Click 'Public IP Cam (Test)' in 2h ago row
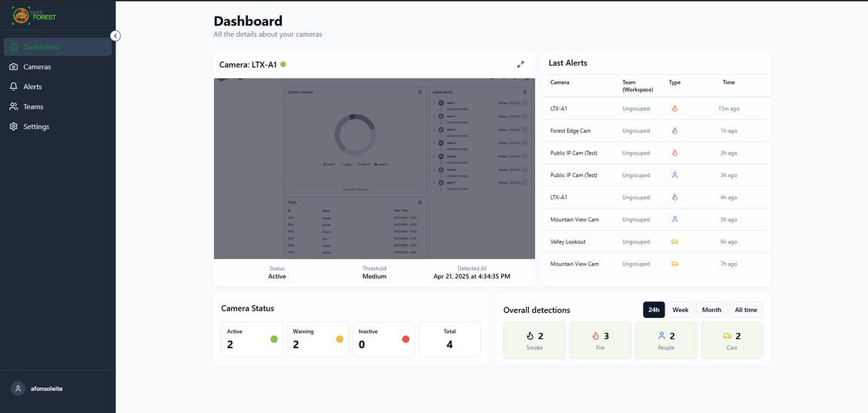 coord(573,153)
